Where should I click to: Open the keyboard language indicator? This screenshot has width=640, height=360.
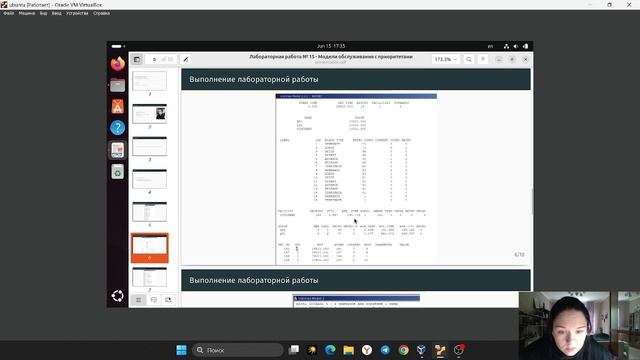tap(490, 46)
